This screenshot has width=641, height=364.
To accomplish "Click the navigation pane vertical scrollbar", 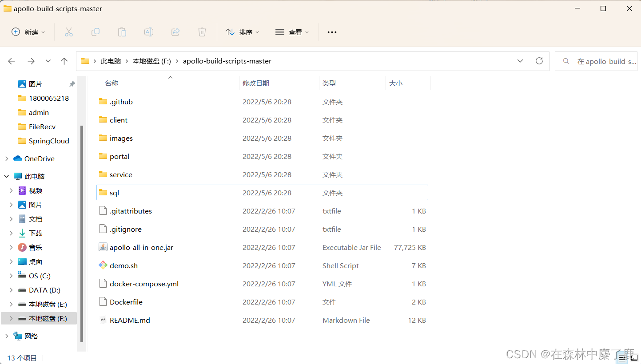I will point(82,233).
